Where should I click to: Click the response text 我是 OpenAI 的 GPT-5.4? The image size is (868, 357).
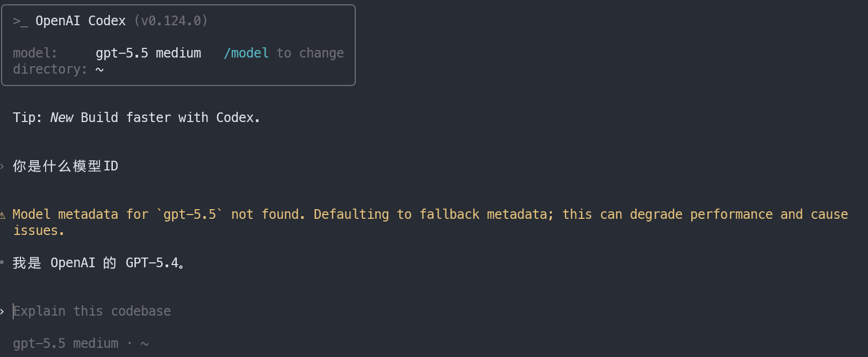(99, 263)
